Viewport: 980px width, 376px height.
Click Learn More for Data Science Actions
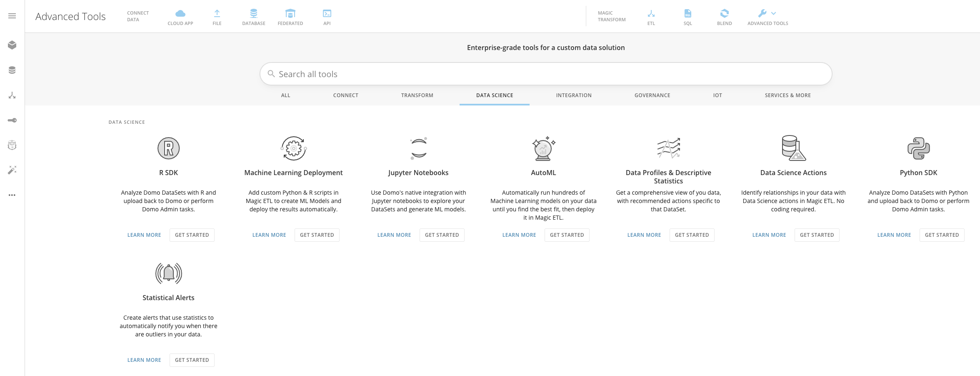click(x=769, y=235)
